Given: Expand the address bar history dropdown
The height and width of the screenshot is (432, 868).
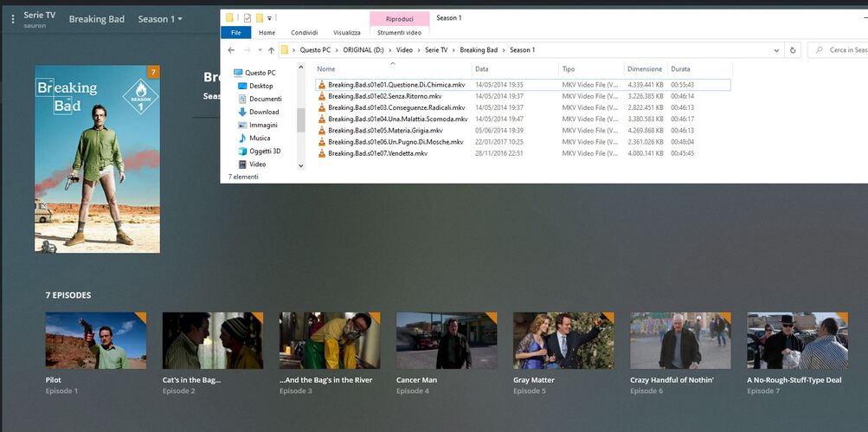Looking at the screenshot, I should pos(777,50).
